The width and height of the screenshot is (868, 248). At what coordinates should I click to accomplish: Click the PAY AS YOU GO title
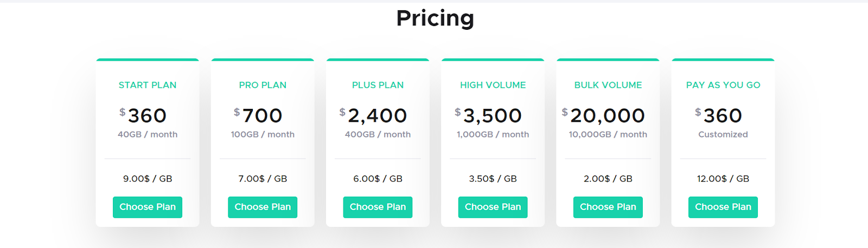click(723, 85)
